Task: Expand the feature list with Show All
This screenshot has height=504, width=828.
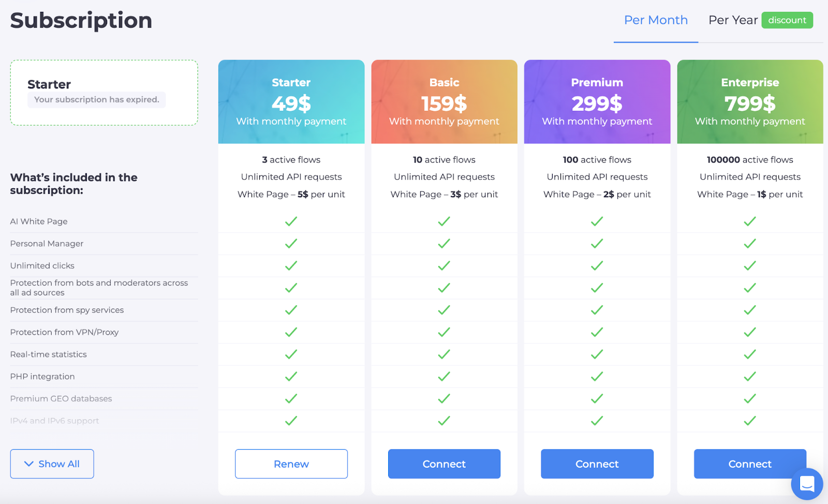Action: click(52, 464)
